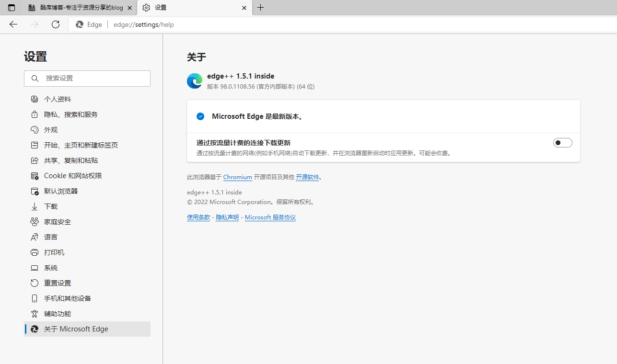Open the 个人资料 settings section
617x364 pixels.
click(x=58, y=99)
